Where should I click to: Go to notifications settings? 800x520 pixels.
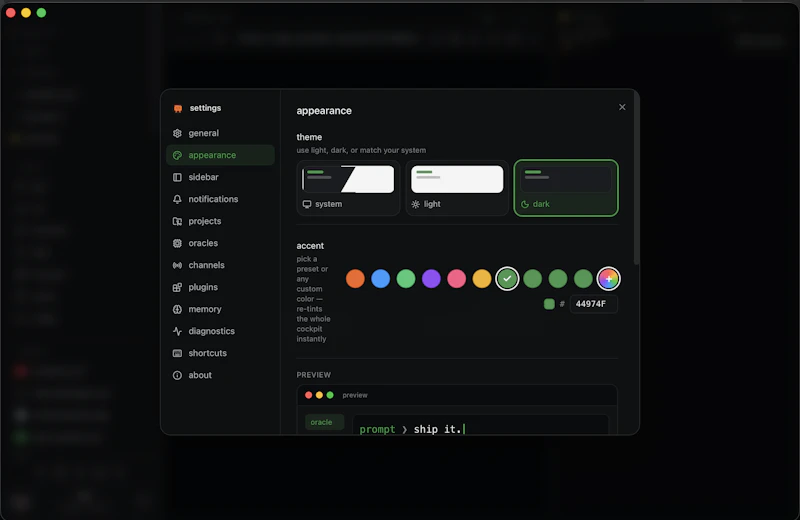220,199
